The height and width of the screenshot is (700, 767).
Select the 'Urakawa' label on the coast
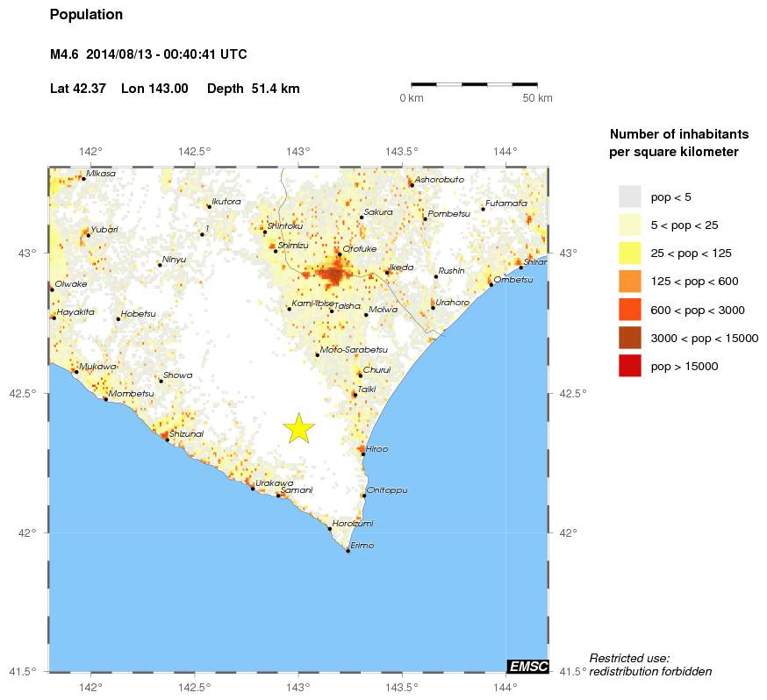(x=275, y=483)
